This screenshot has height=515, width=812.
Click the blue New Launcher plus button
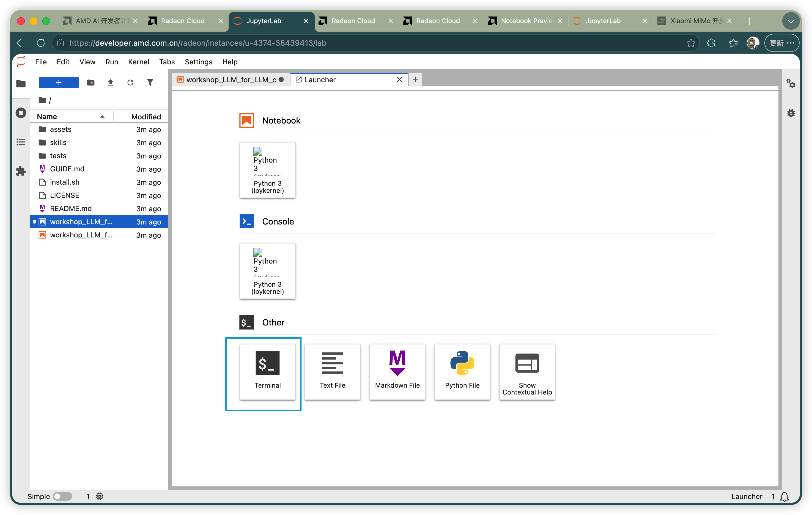[59, 83]
